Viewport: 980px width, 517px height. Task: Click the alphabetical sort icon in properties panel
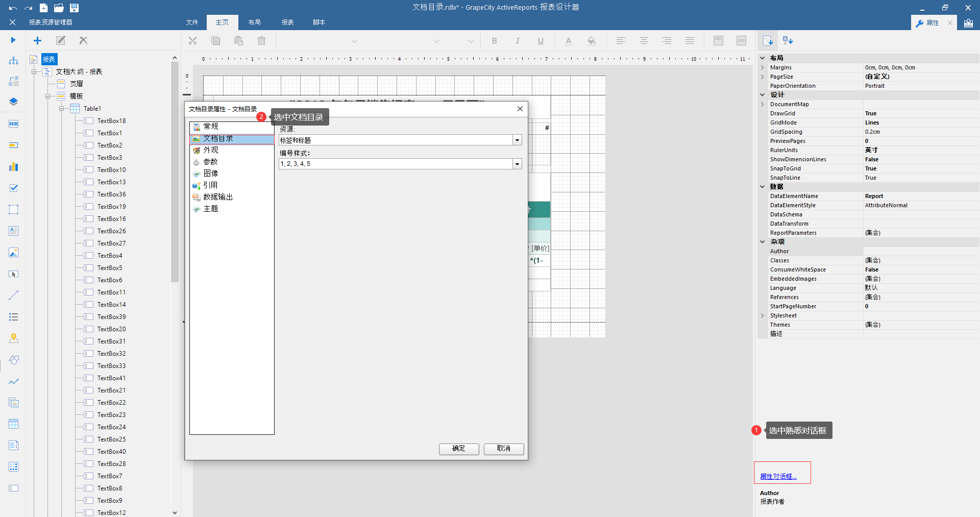click(x=788, y=40)
